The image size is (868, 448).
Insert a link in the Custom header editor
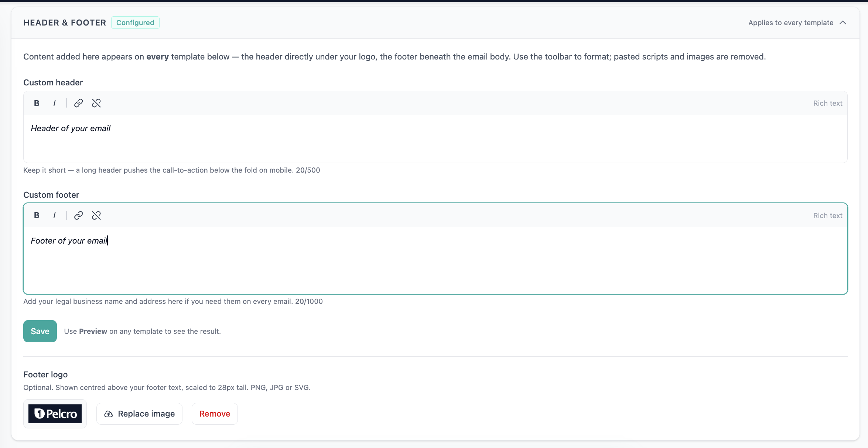click(x=78, y=103)
